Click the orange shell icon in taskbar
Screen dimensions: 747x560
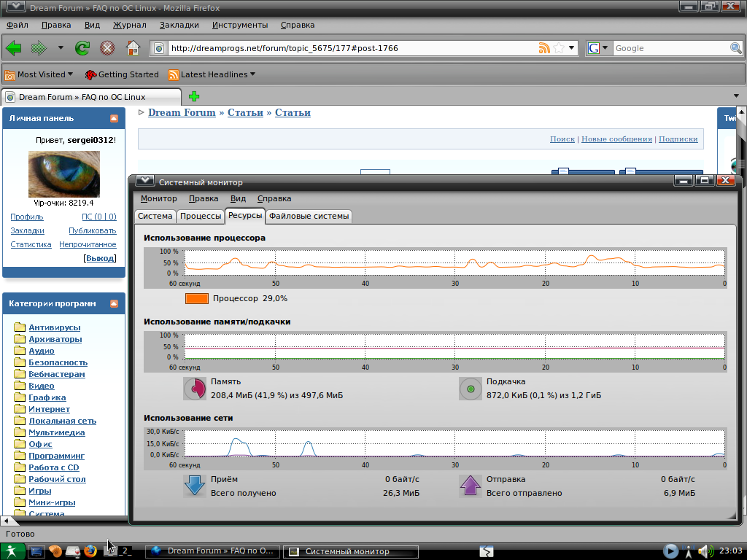click(x=55, y=551)
